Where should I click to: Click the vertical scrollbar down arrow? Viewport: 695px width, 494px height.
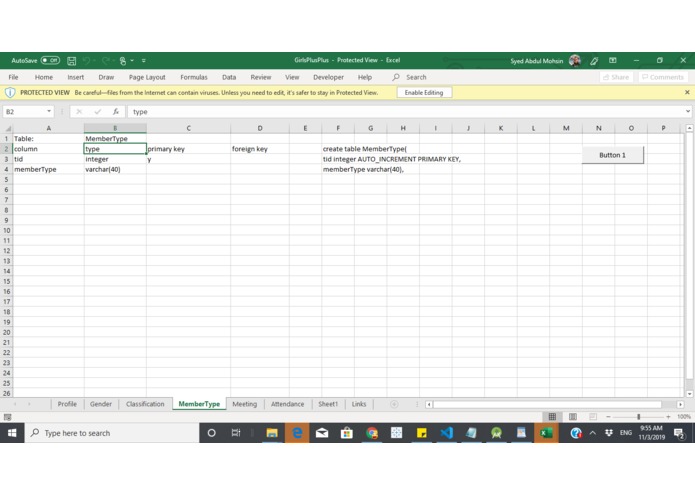pos(689,393)
